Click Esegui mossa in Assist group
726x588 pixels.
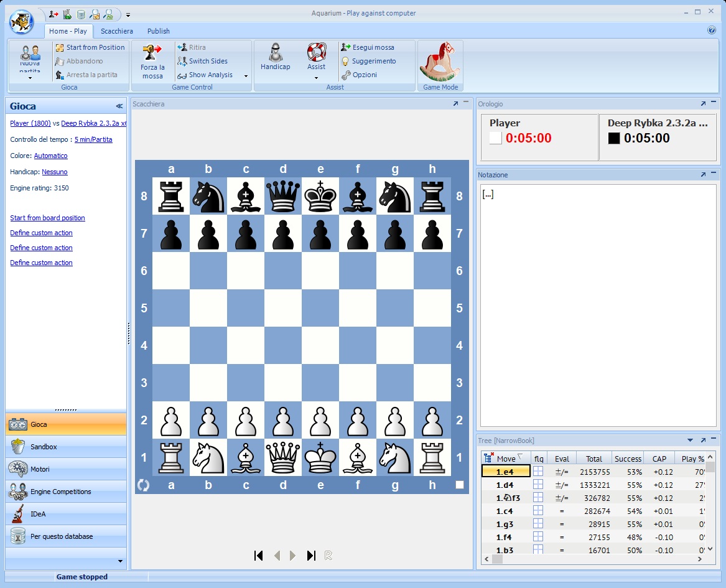click(368, 47)
